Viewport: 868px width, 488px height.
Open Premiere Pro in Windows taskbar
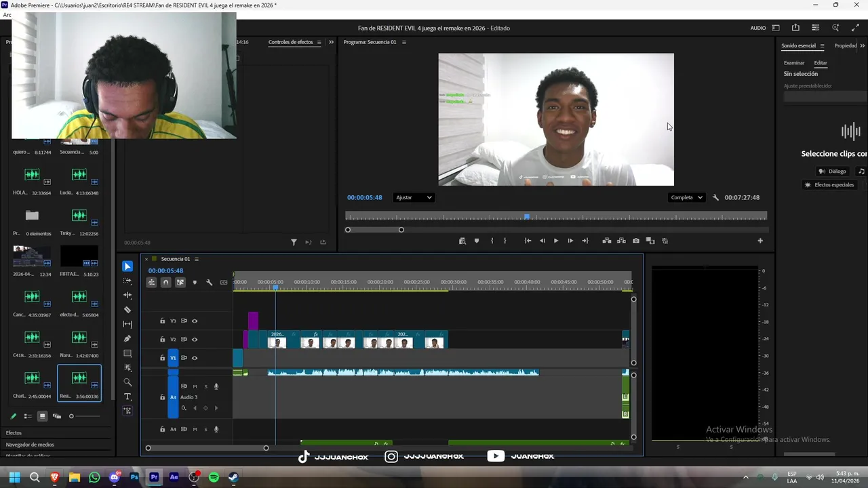click(154, 477)
